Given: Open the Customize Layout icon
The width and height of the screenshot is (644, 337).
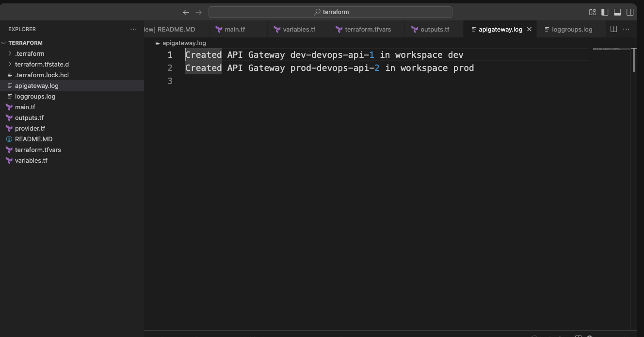Looking at the screenshot, I should [x=592, y=12].
